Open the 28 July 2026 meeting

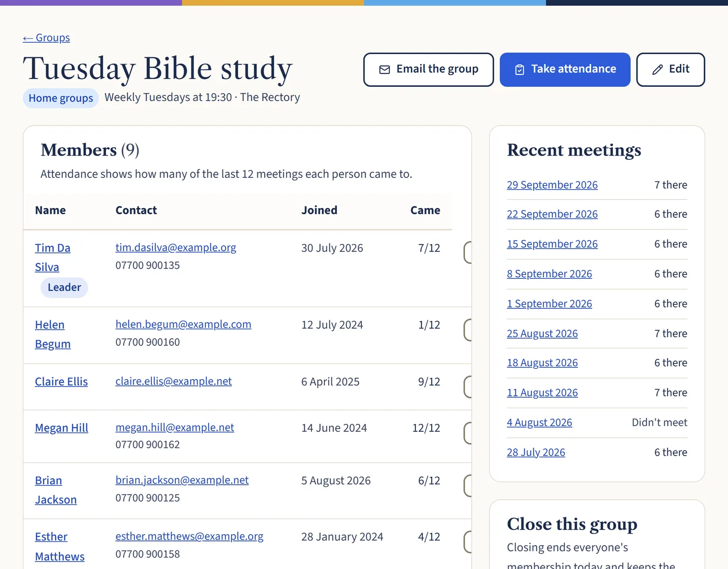[536, 452]
